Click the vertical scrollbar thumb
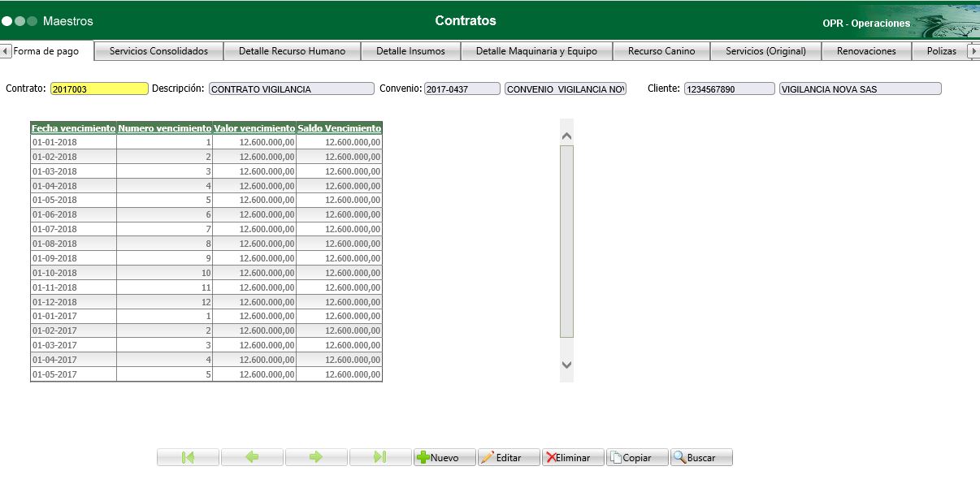 pos(567,241)
